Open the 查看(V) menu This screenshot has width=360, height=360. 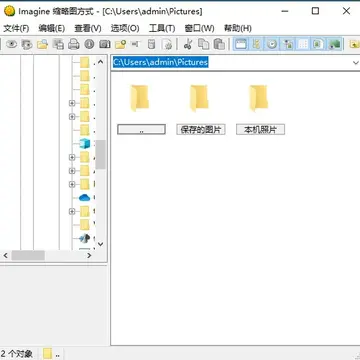[x=88, y=28]
